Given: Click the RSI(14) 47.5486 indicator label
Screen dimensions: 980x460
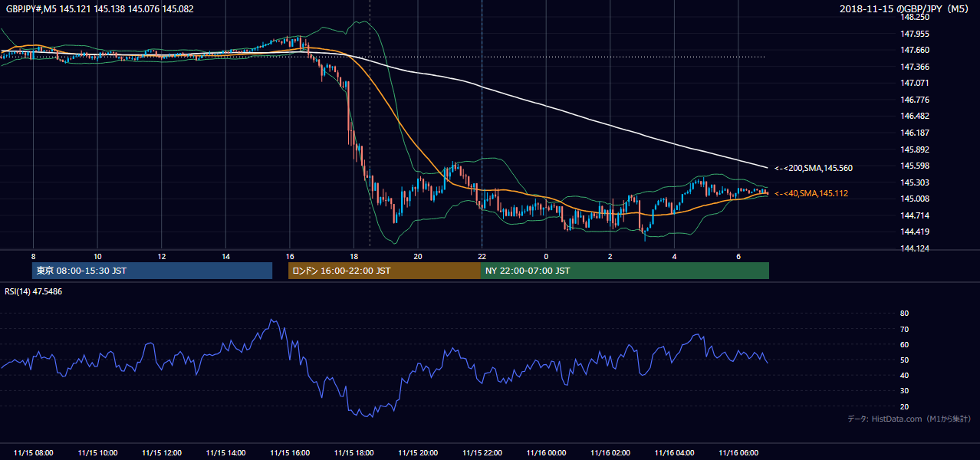Looking at the screenshot, I should (34, 292).
